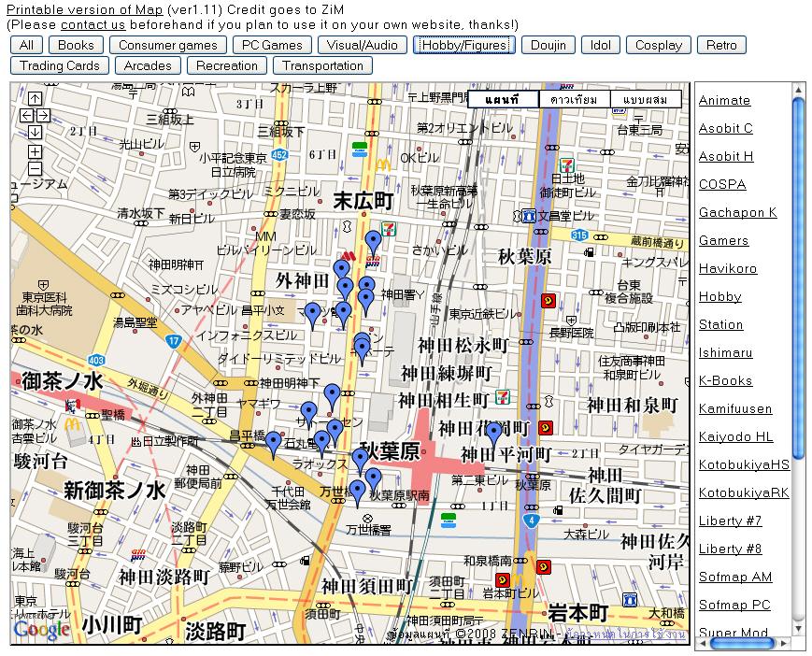Select Gamers in the shop list
The height and width of the screenshot is (656, 812).
[x=723, y=240]
